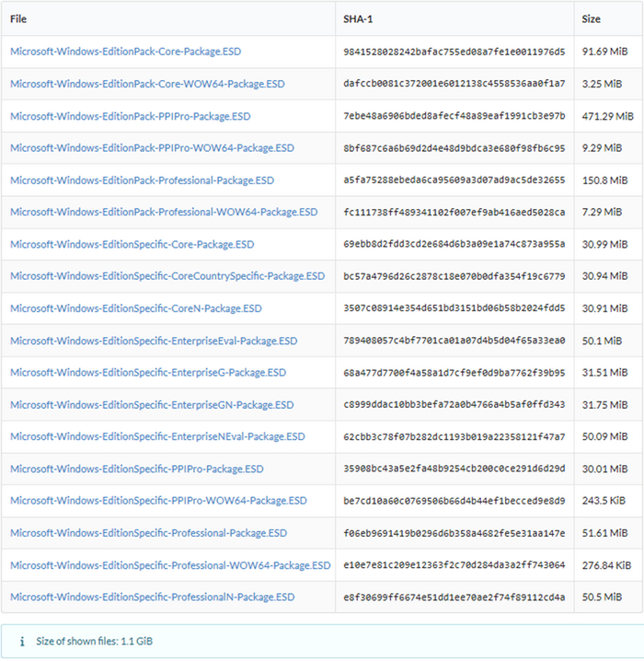Select hash starting with 62cbb3c78f07
The image size is (644, 661).
[454, 437]
